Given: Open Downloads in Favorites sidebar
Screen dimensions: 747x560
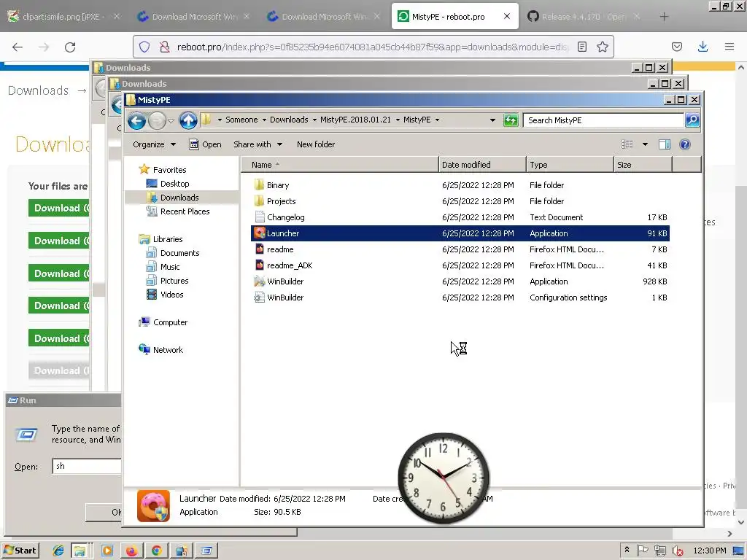Looking at the screenshot, I should pos(179,198).
